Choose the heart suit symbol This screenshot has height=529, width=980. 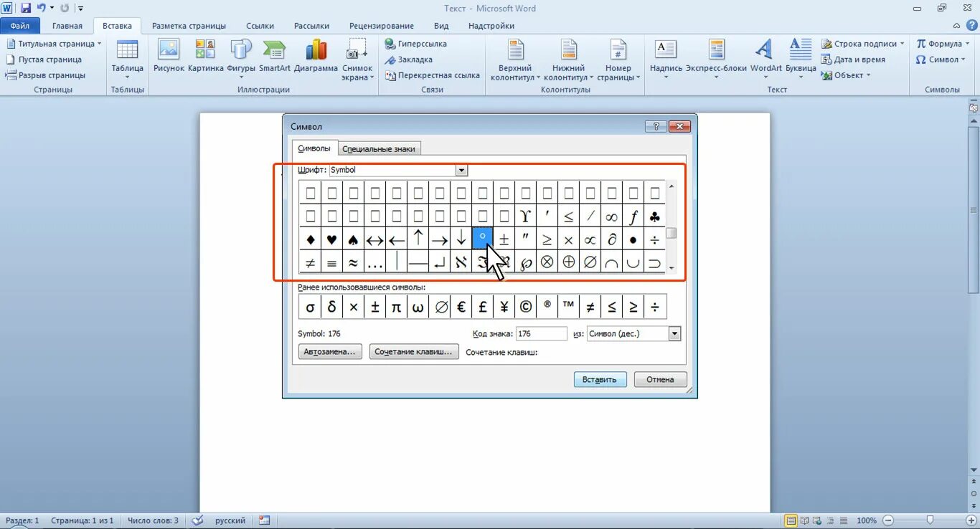coord(331,239)
